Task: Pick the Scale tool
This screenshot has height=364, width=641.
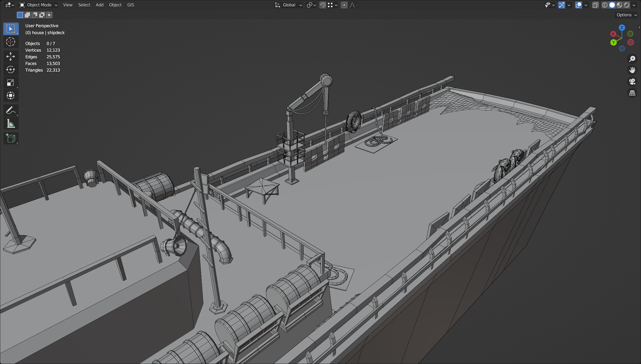Action: tap(11, 83)
